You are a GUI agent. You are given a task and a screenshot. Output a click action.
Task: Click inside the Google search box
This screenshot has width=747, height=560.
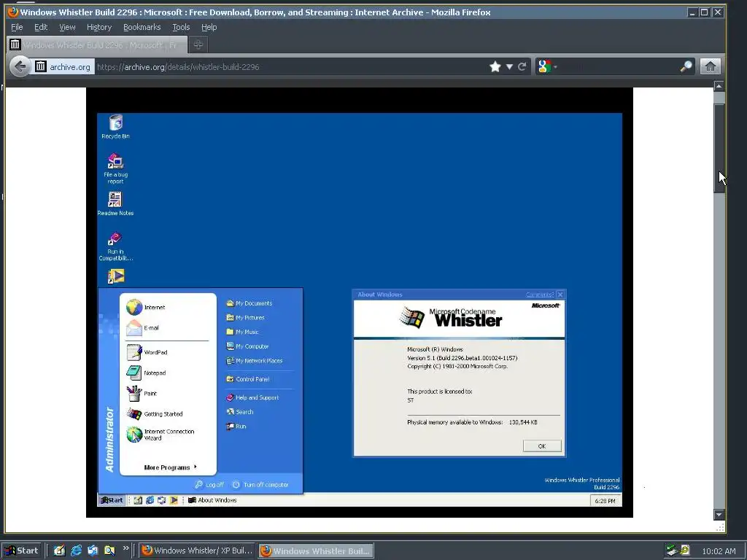coord(619,66)
